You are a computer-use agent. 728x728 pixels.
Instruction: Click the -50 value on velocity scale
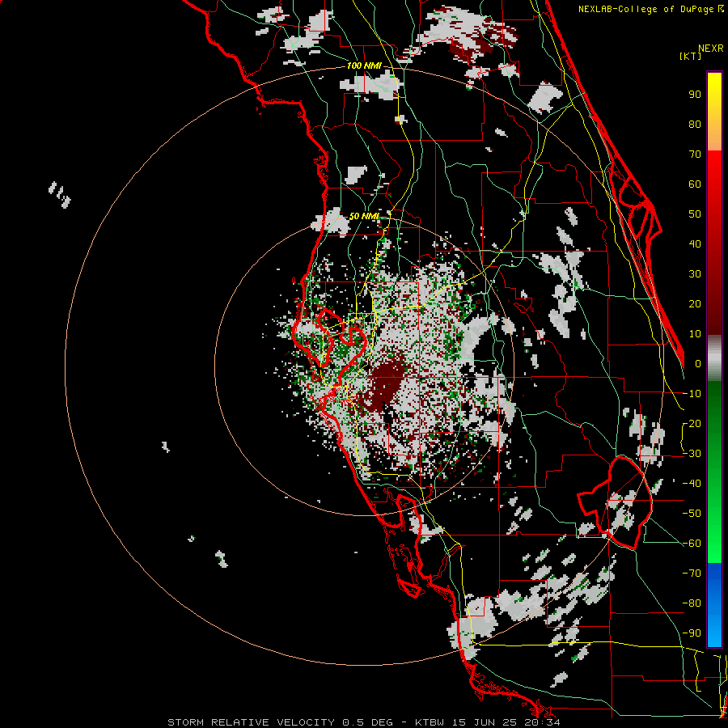pos(692,514)
